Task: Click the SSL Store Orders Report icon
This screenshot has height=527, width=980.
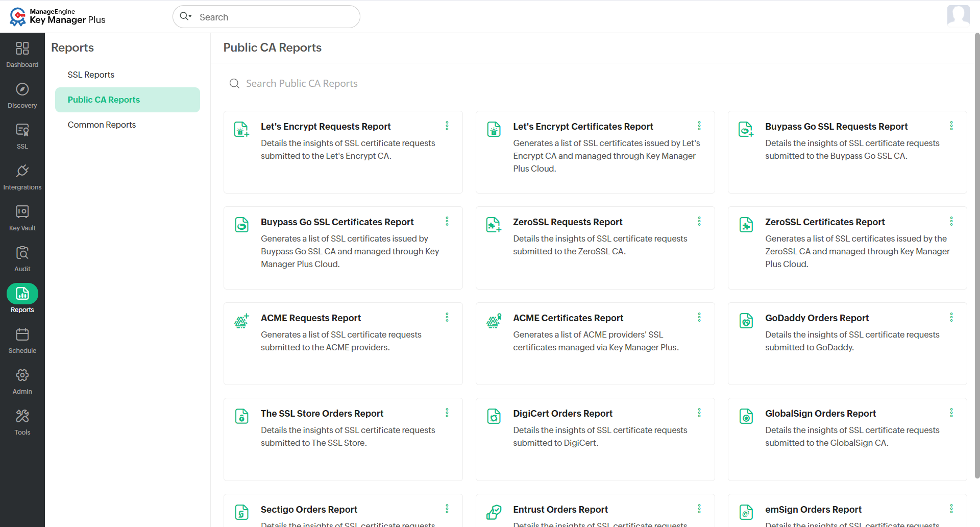Action: 241,416
